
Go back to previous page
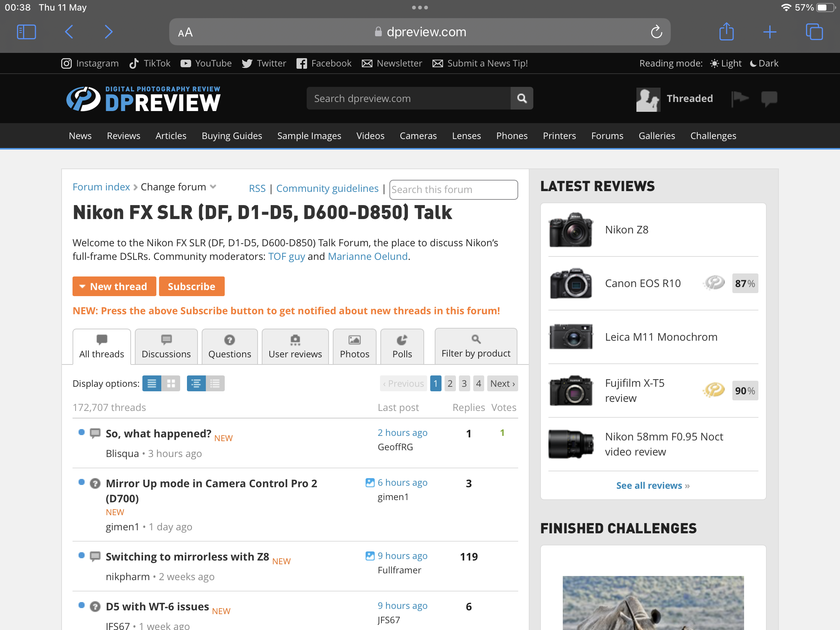(x=69, y=32)
